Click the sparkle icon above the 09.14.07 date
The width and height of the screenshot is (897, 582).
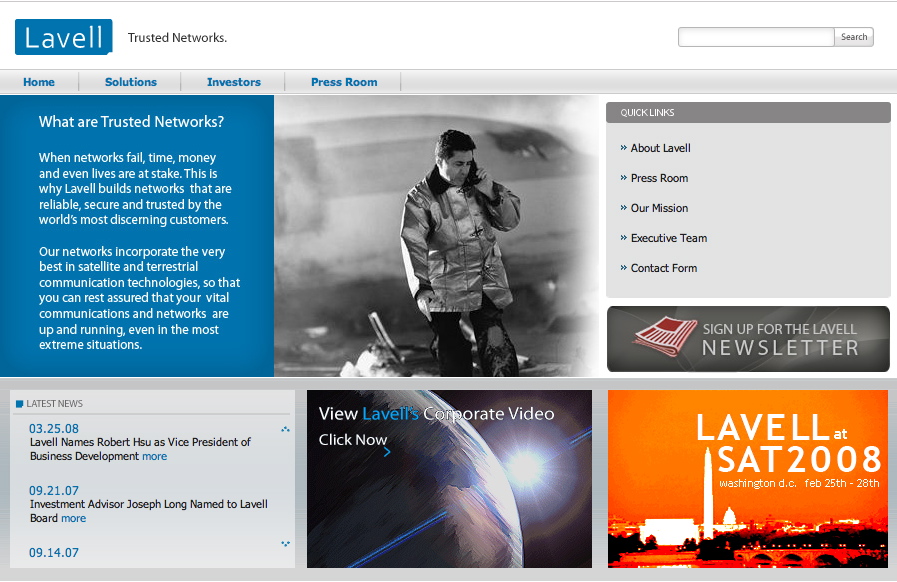pos(285,543)
